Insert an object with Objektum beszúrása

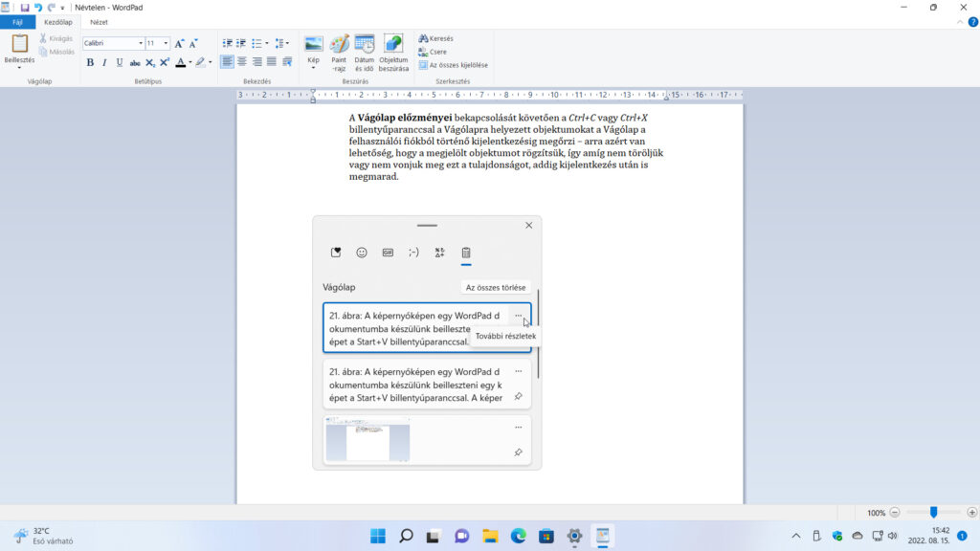pyautogui.click(x=393, y=54)
